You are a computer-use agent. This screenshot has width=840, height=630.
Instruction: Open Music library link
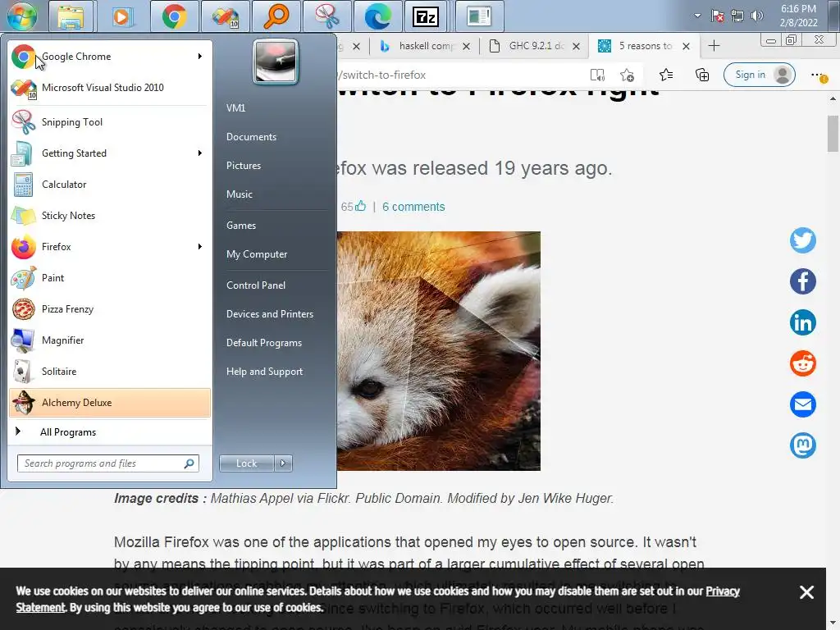[x=239, y=194]
